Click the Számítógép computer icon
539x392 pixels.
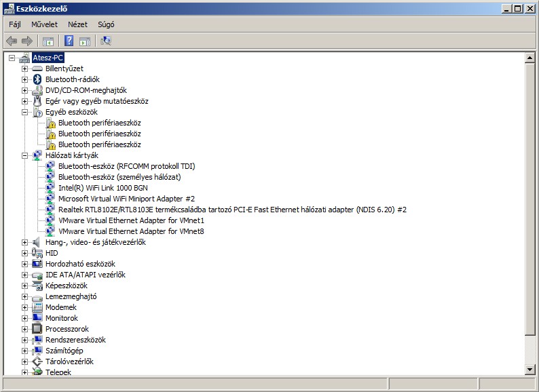37,351
